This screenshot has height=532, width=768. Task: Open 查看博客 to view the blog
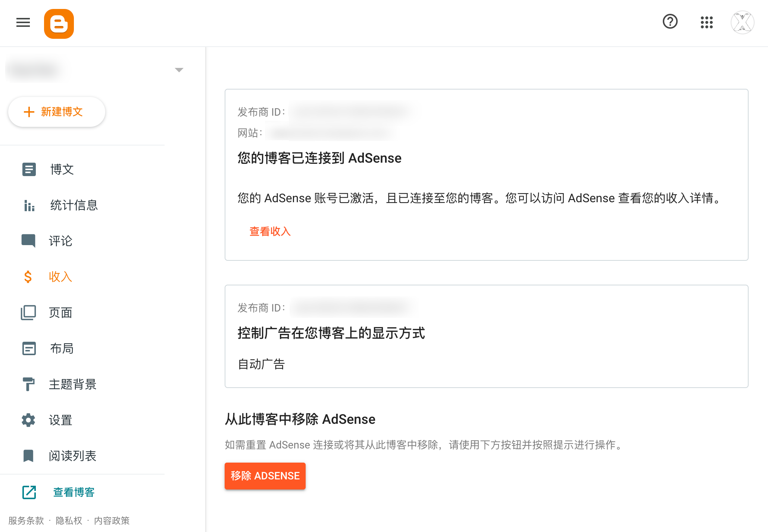click(x=73, y=492)
